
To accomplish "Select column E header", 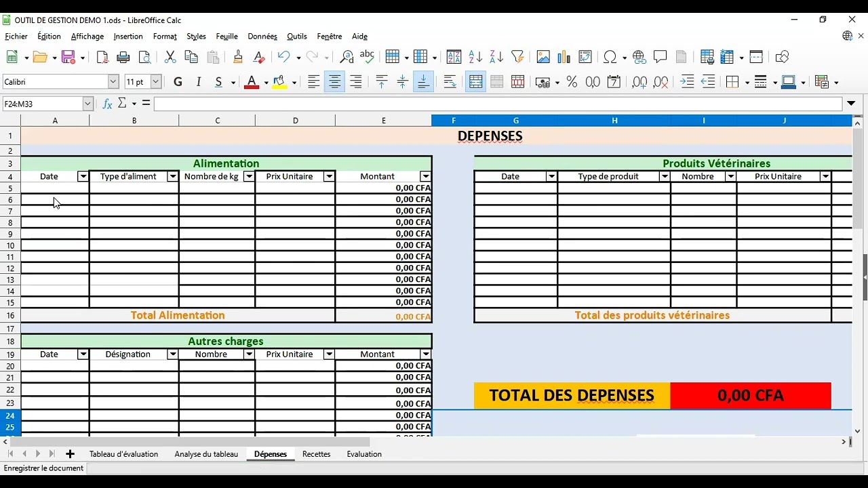I will [x=383, y=121].
